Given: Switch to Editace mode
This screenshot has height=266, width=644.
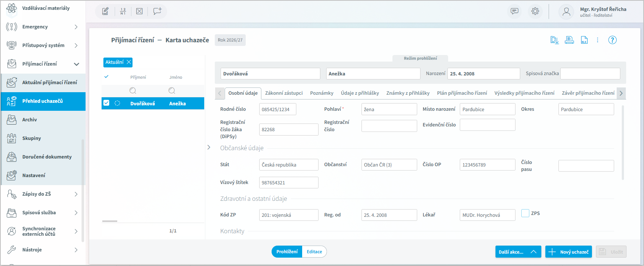Looking at the screenshot, I should click(314, 252).
